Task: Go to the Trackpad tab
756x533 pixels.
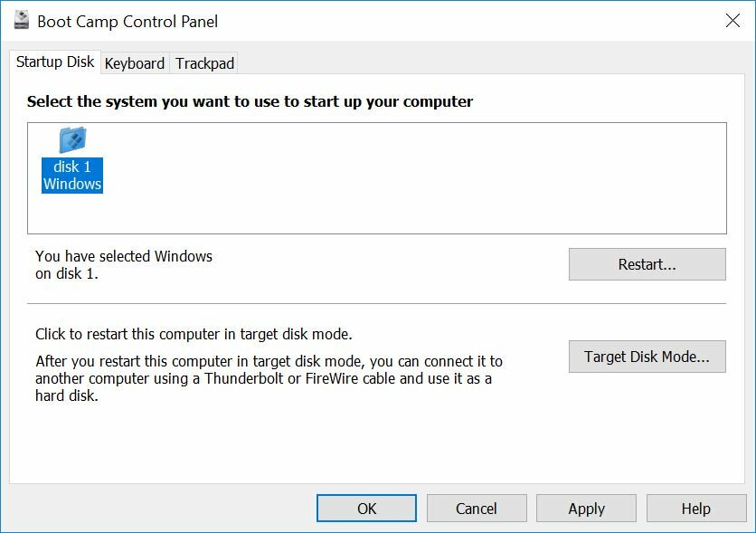Action: click(204, 63)
